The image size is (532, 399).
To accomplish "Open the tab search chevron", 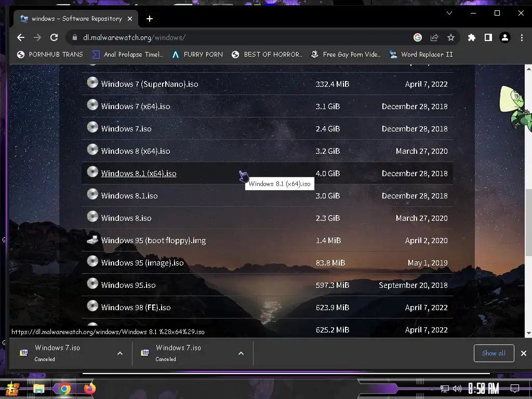I will [x=449, y=13].
